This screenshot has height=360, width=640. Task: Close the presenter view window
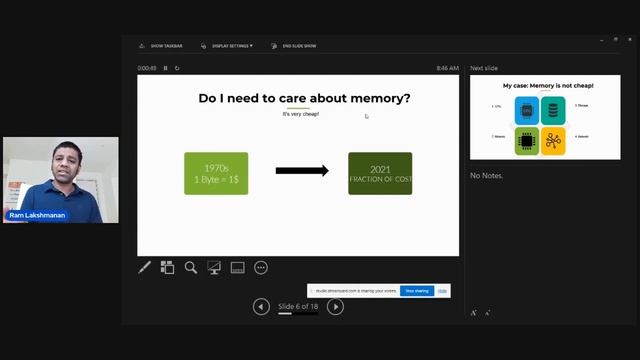[x=630, y=40]
